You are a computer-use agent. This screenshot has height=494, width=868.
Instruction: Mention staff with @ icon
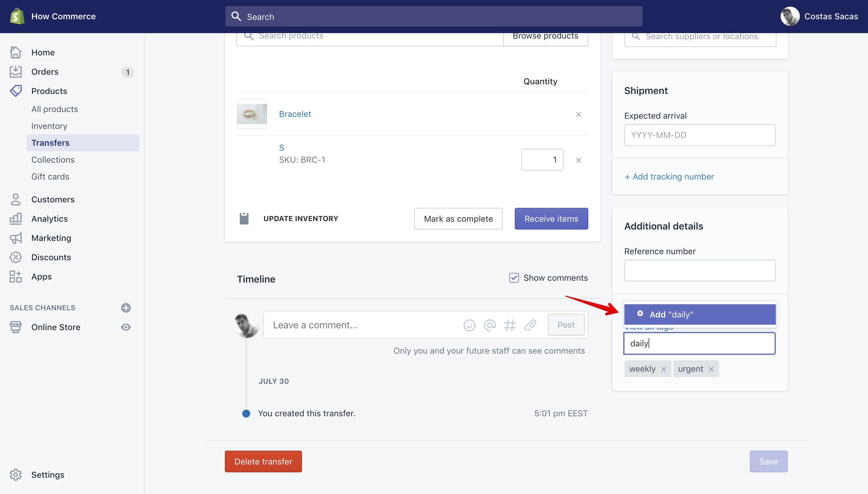pos(489,325)
